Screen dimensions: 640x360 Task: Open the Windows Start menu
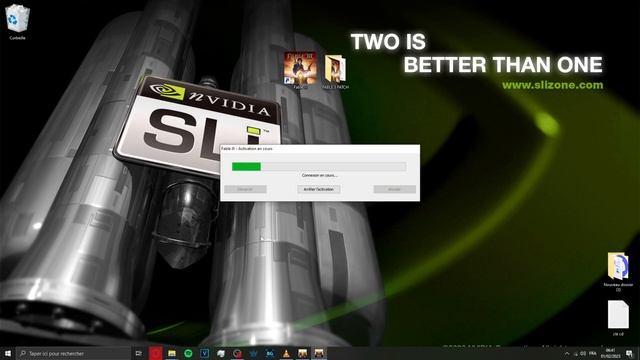[x=8, y=353]
